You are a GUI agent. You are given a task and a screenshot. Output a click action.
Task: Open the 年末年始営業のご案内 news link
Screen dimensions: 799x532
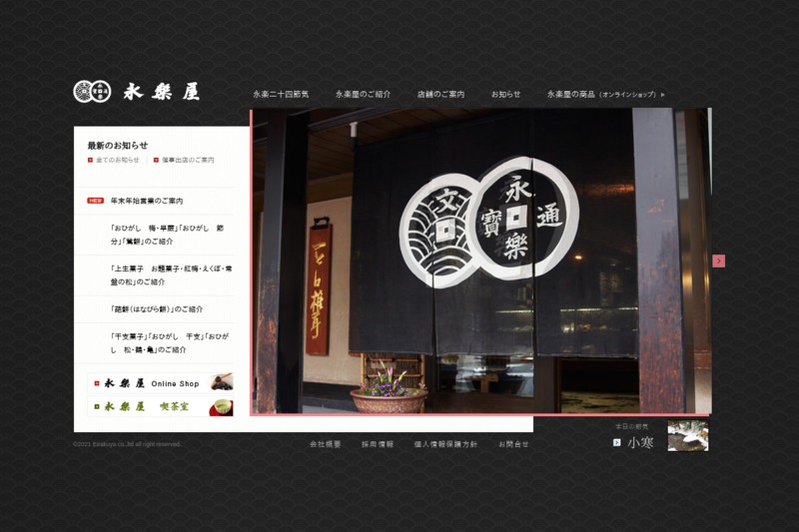(x=146, y=201)
